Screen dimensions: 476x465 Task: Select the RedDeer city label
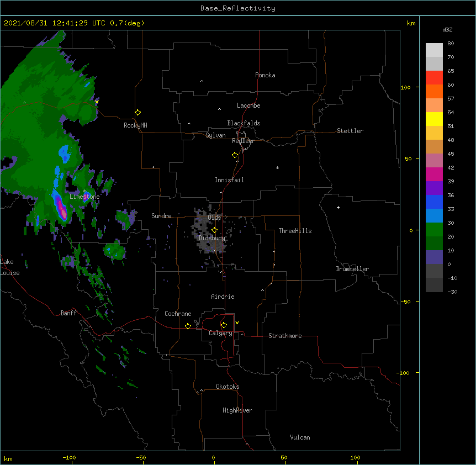[243, 141]
